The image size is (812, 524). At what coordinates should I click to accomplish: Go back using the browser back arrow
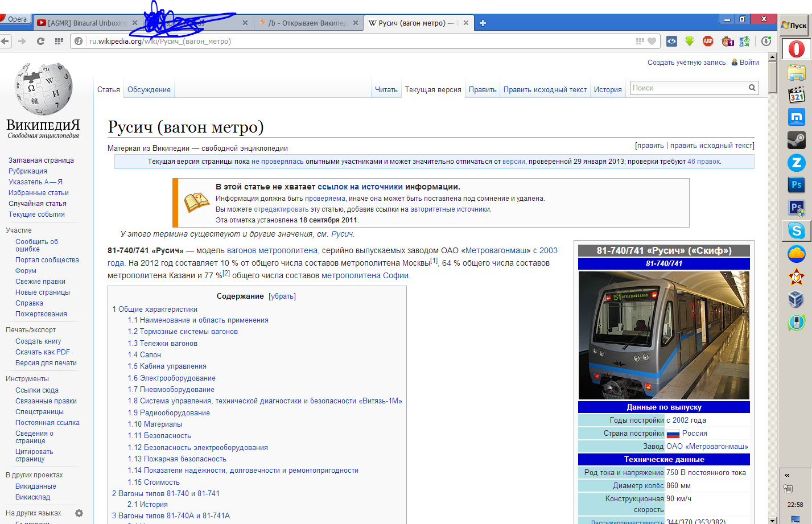pyautogui.click(x=5, y=41)
